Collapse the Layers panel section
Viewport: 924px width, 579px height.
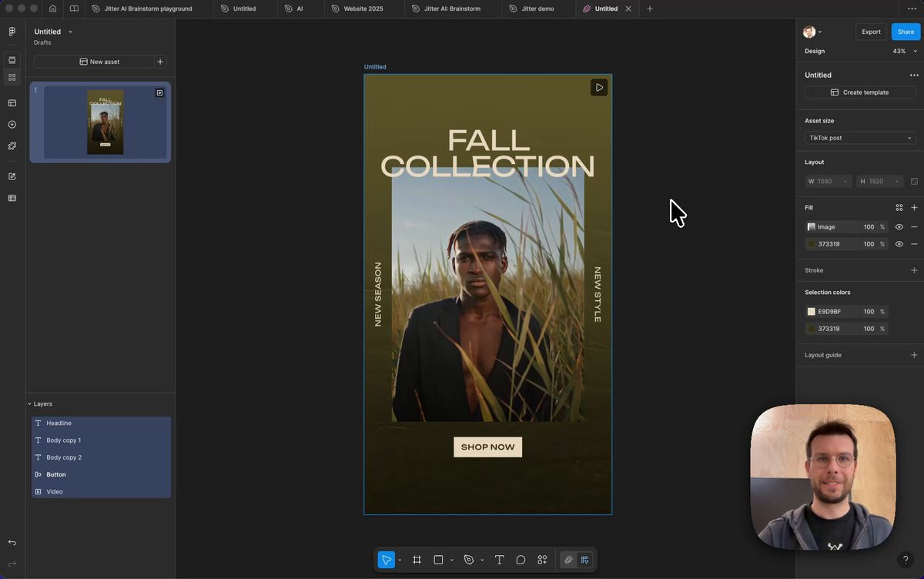(x=30, y=403)
